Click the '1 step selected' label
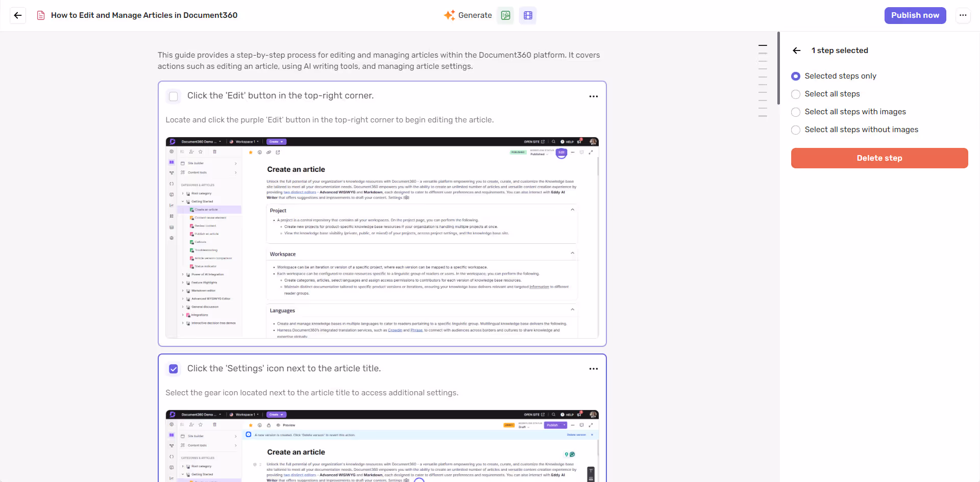 (840, 50)
